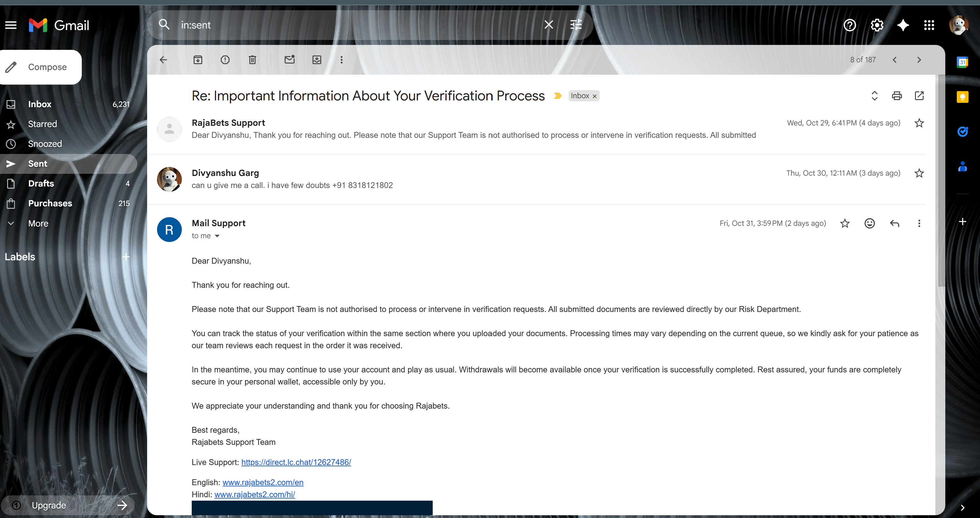Open the Starred folder

68,124
